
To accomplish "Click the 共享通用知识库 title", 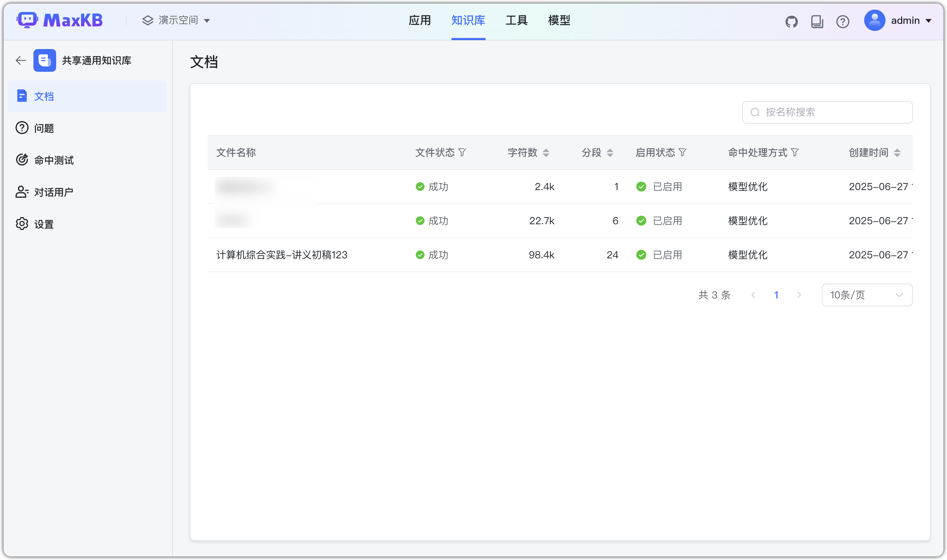I will click(x=97, y=60).
